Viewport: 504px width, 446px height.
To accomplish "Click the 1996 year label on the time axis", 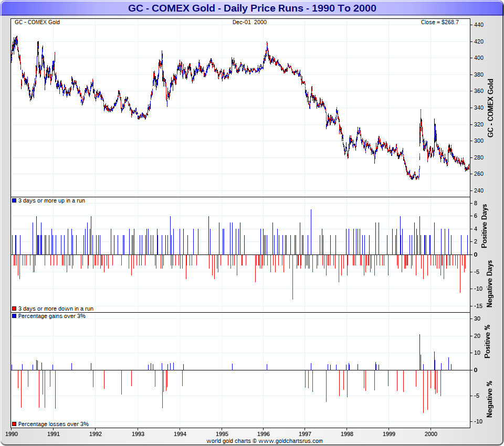I will coord(264,434).
